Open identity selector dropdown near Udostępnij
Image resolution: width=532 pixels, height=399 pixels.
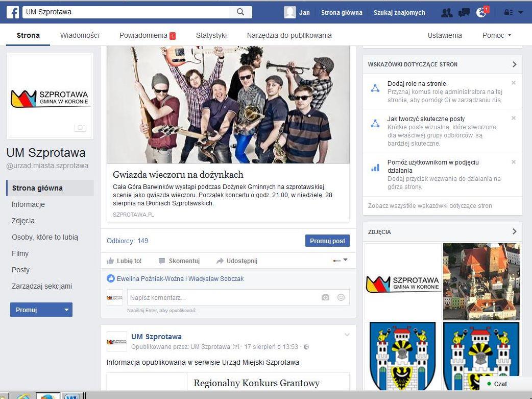(341, 261)
